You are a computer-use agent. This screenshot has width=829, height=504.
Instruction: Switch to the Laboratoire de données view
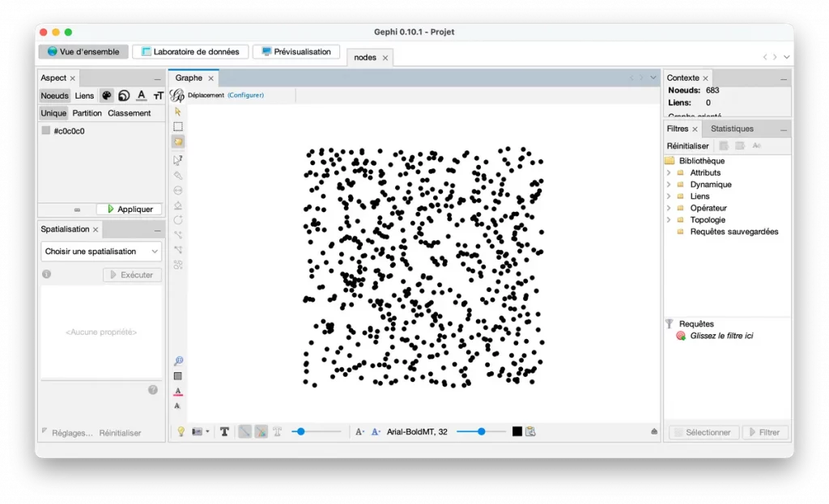[190, 51]
